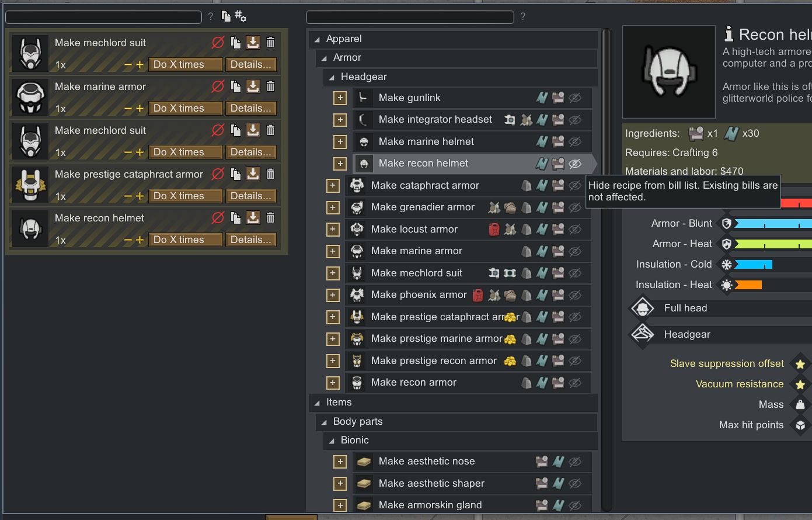812x520 pixels.
Task: Select the Make grenadier armor recipe
Action: click(468, 207)
